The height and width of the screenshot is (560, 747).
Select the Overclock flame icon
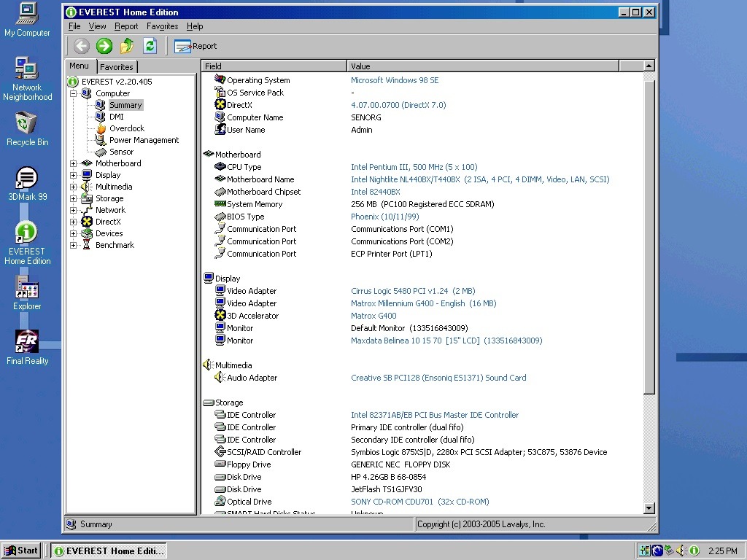[x=101, y=128]
